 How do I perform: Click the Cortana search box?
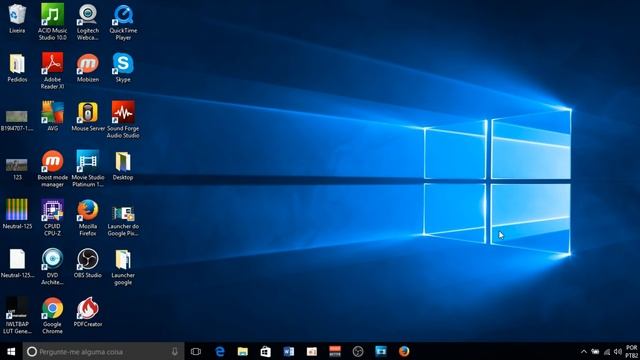pyautogui.click(x=104, y=351)
